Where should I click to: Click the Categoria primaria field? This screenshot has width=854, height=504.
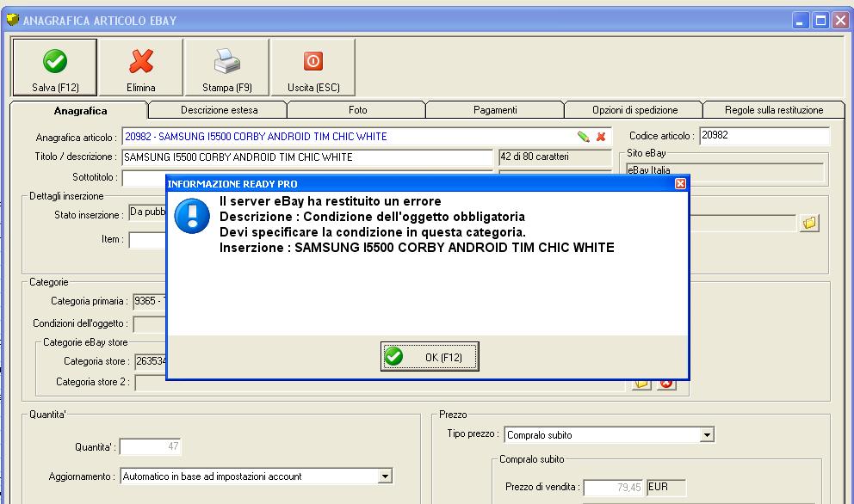coord(149,302)
